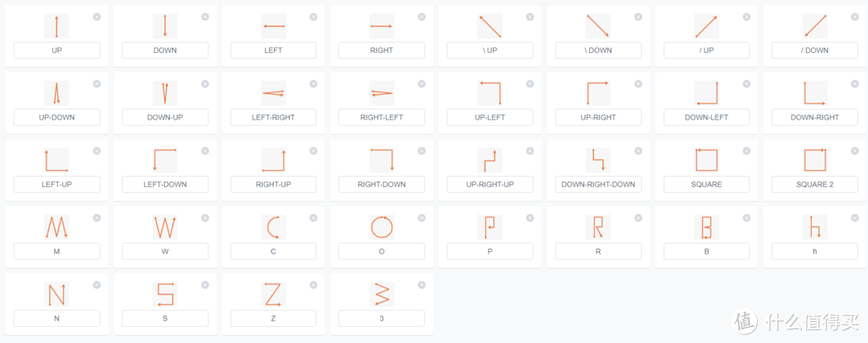Click the LEFT-UP name field
The width and height of the screenshot is (868, 343).
tap(56, 184)
